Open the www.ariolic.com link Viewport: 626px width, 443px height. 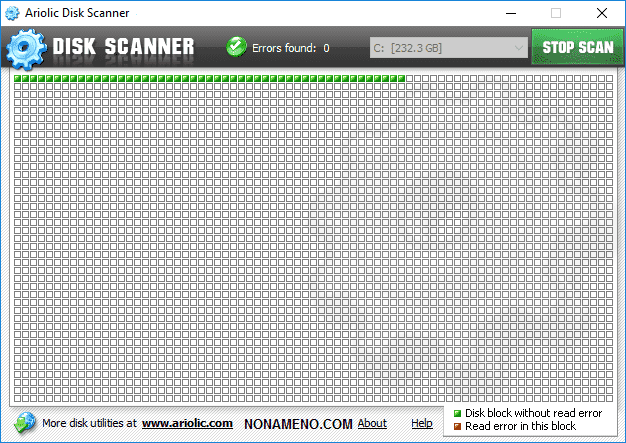[x=187, y=424]
